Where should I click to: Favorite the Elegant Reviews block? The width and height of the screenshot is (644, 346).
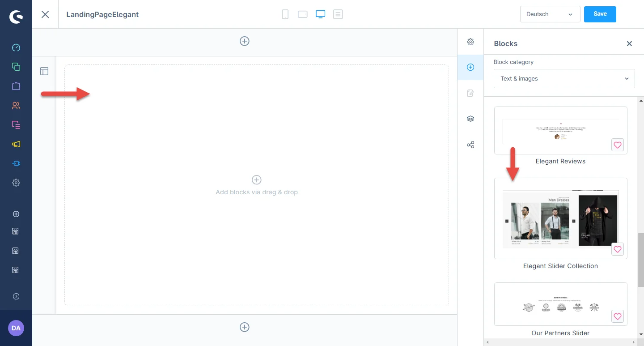tap(617, 145)
